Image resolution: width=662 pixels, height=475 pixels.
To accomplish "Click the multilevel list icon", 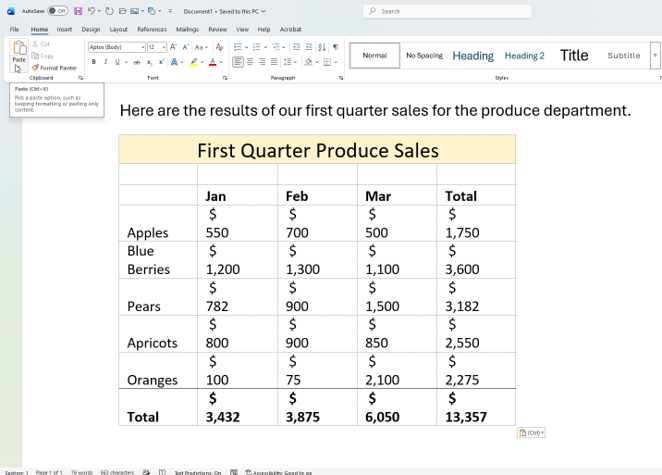I will point(276,47).
